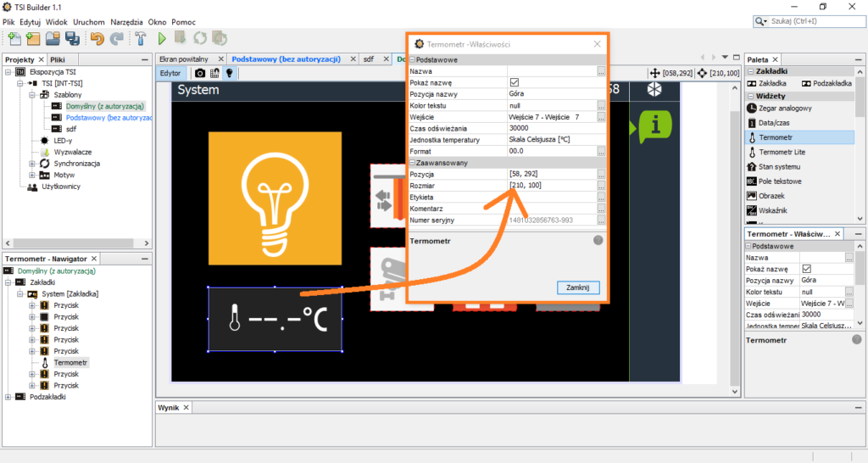Viewport: 868px width, 463px height.
Task: Open the Edytuj menu
Action: [x=30, y=22]
